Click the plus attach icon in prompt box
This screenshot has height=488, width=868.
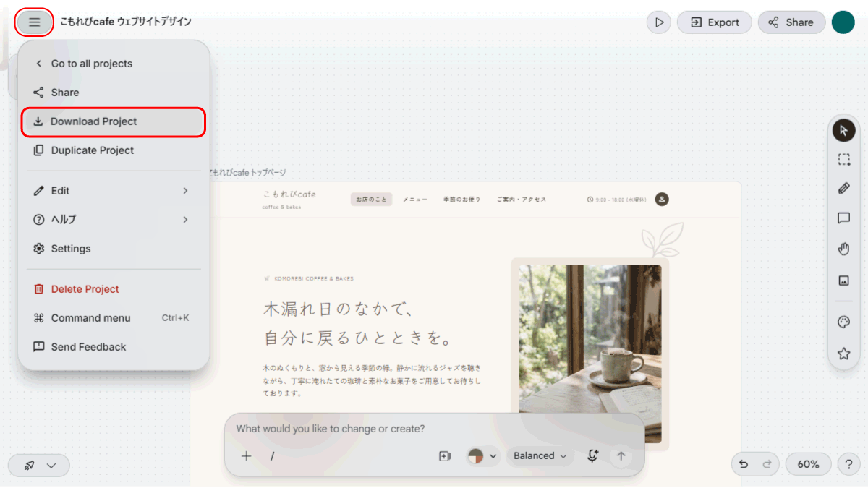[x=247, y=456]
